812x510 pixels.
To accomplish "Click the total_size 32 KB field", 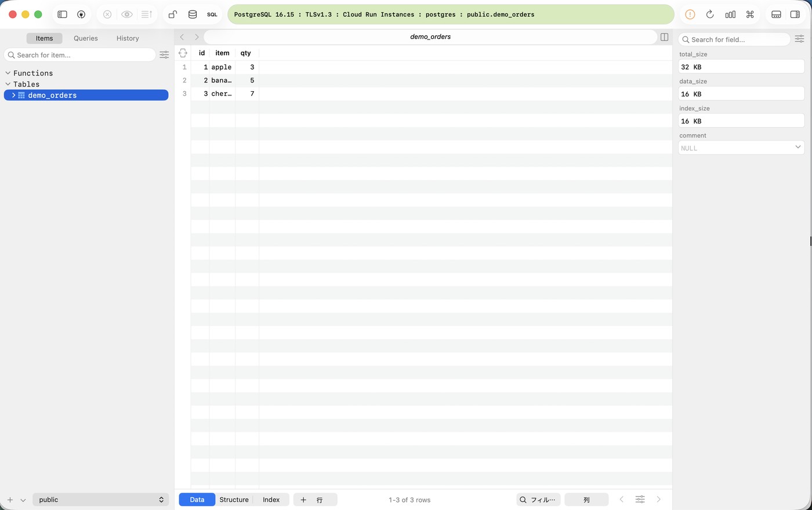I will pyautogui.click(x=741, y=67).
